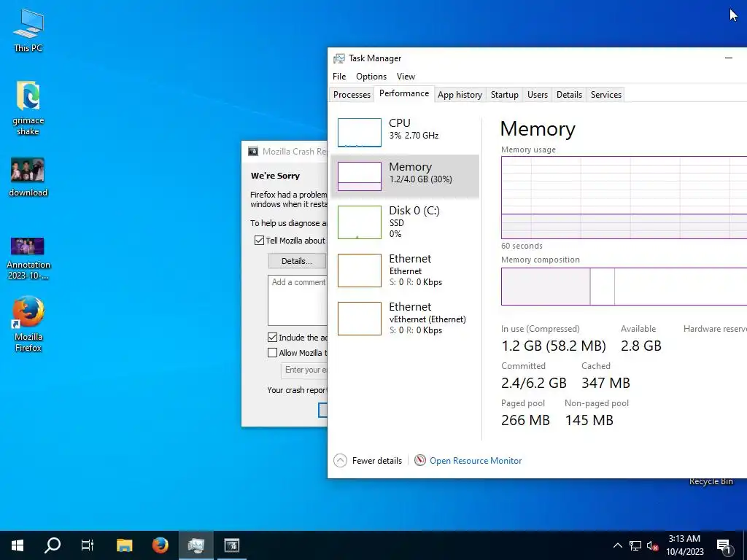This screenshot has width=747, height=560.
Task: Open the Windows Start menu
Action: pyautogui.click(x=18, y=545)
